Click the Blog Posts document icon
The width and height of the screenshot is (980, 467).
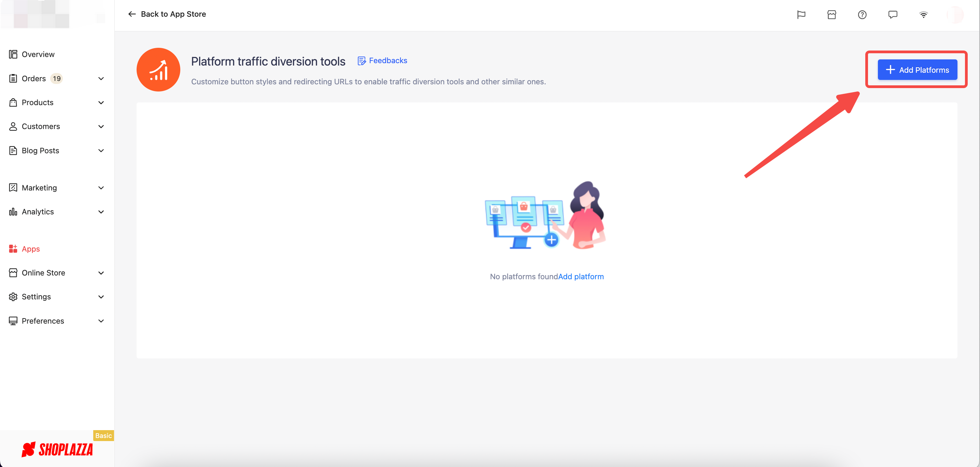(x=13, y=150)
